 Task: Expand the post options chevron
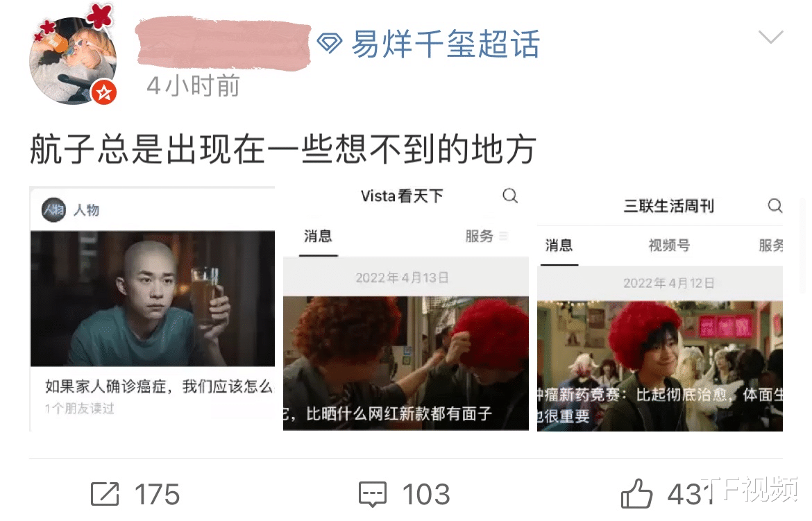[770, 37]
